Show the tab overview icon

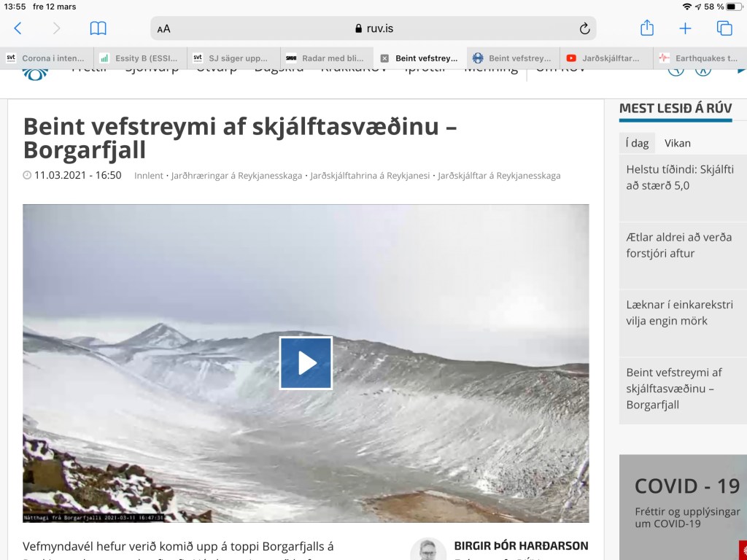coord(724,28)
